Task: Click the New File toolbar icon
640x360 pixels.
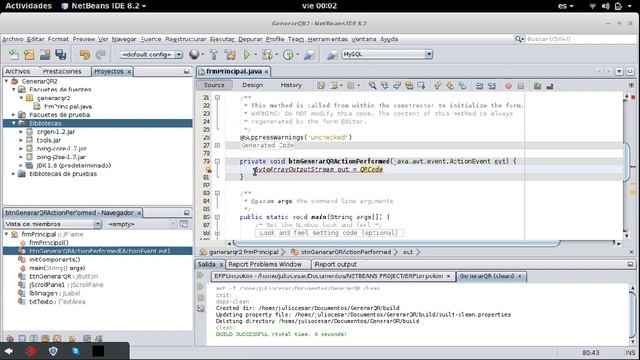Action: [13, 54]
